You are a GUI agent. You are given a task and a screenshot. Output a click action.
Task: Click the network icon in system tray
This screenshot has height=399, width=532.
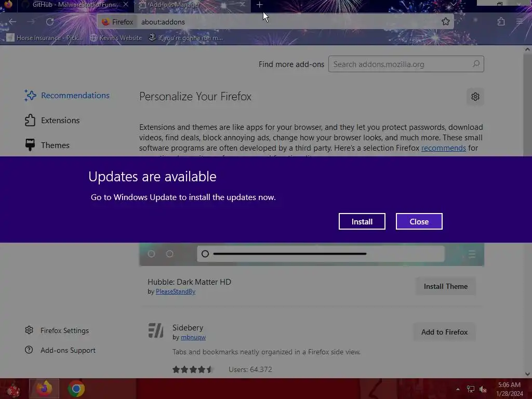pyautogui.click(x=470, y=389)
